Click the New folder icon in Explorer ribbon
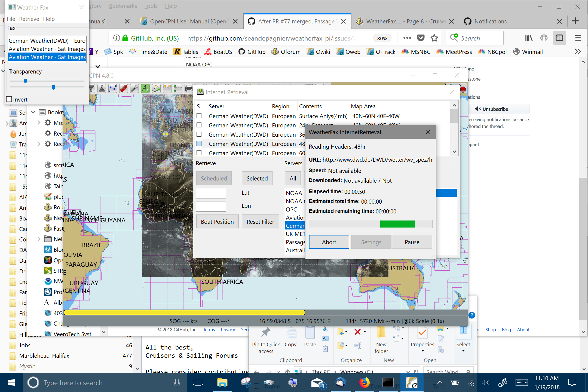 [381, 332]
